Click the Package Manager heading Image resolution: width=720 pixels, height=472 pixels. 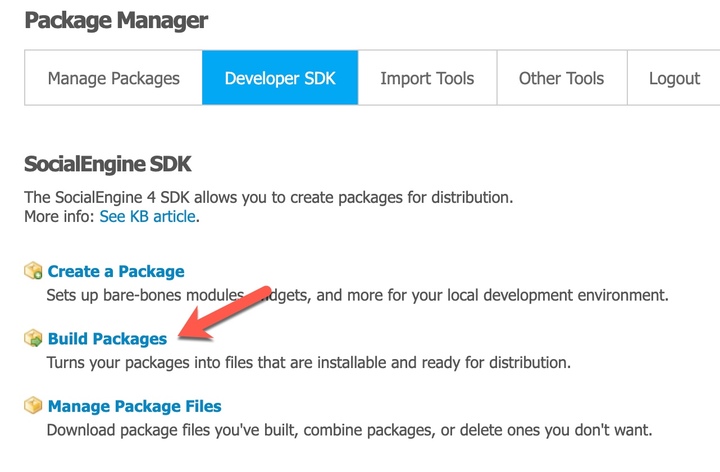click(x=116, y=21)
